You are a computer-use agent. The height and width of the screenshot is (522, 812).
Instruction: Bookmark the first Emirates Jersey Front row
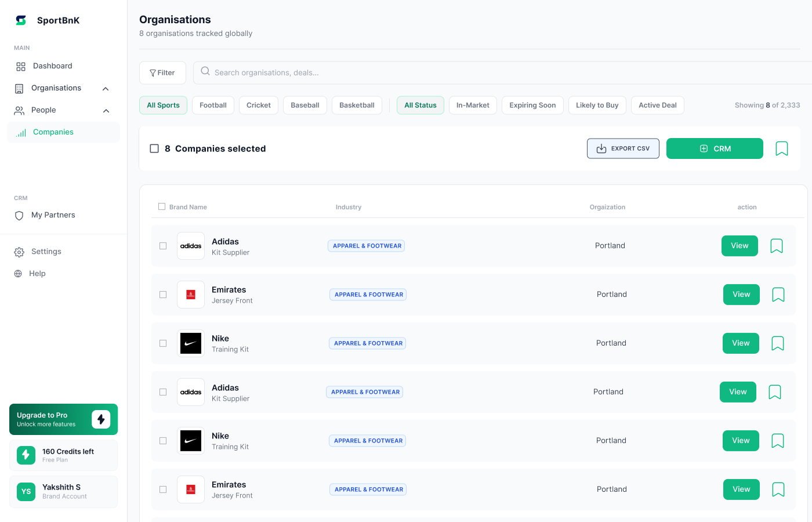coord(778,295)
